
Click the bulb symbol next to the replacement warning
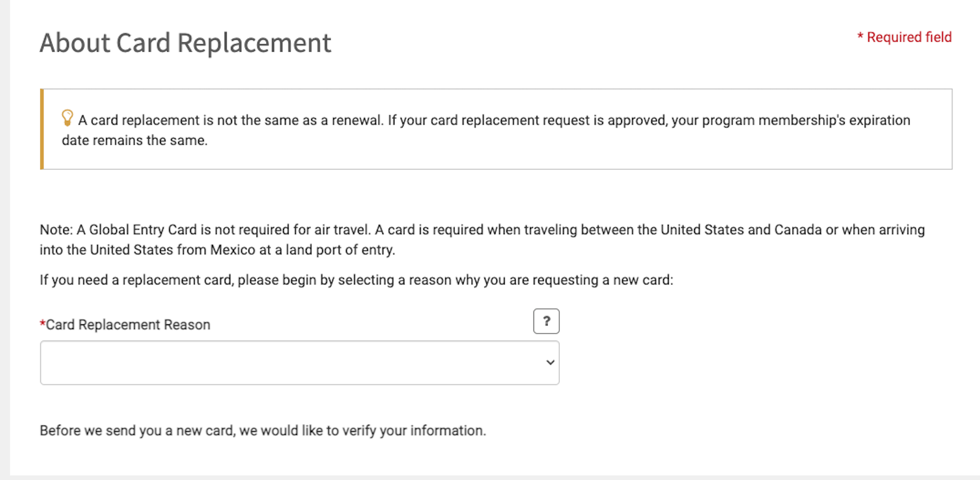[x=66, y=118]
